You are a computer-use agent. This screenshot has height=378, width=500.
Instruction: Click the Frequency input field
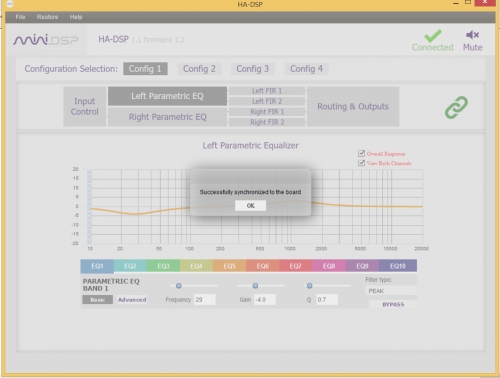click(205, 300)
